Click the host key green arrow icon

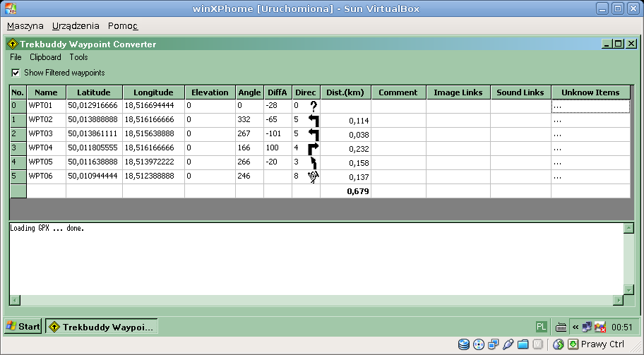(573, 344)
